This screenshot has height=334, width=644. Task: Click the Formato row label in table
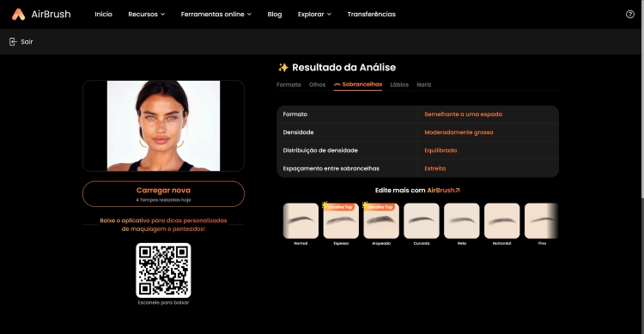295,114
